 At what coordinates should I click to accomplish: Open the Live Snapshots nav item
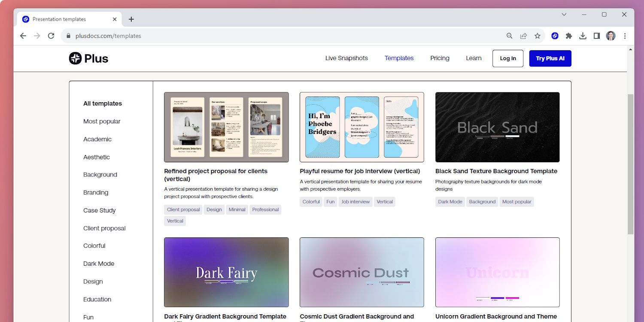(x=346, y=58)
